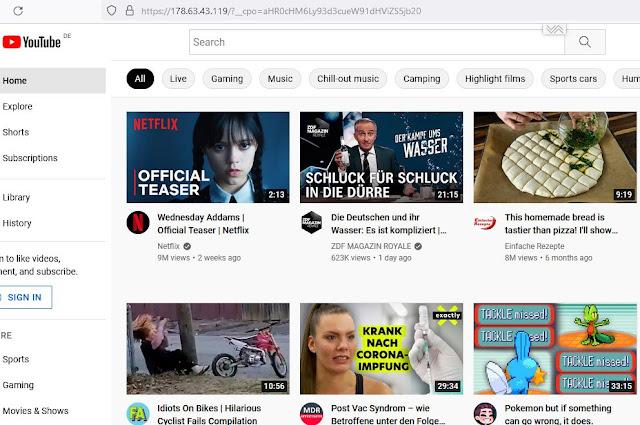The height and width of the screenshot is (425, 640).
Task: Open the Die Deutschen und ihr Wasser title
Action: 389,224
